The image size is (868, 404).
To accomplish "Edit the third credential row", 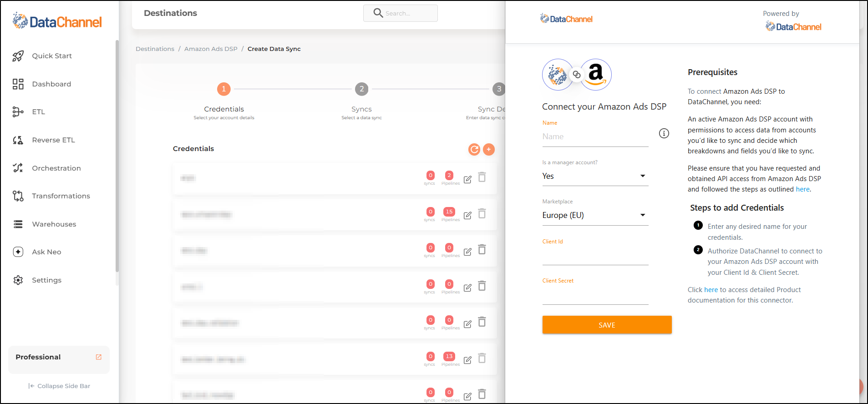I will click(x=467, y=252).
